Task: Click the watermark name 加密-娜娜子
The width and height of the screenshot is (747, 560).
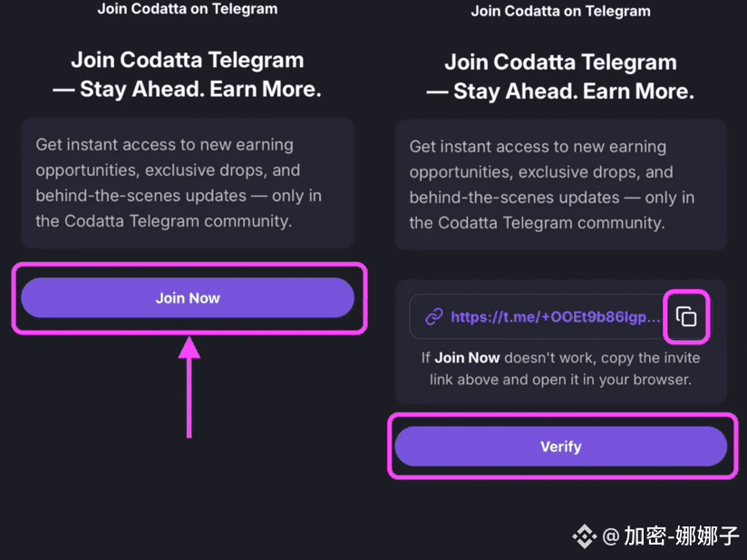Action: (x=681, y=536)
